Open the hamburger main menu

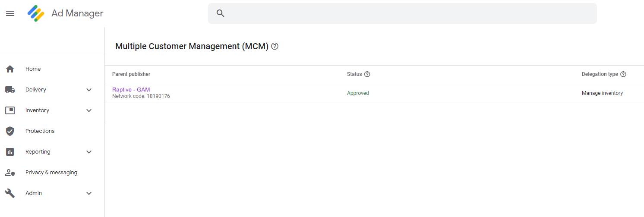[x=10, y=13]
